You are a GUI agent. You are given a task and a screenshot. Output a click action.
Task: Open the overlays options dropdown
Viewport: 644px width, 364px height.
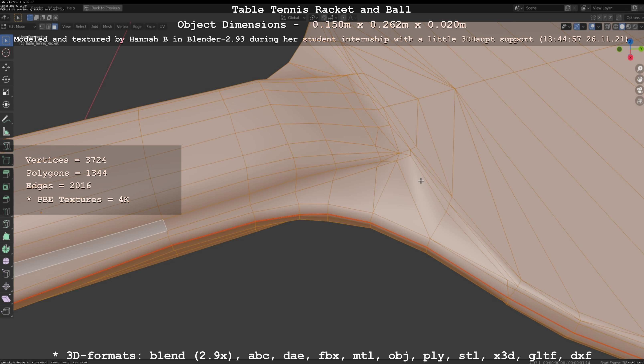598,26
